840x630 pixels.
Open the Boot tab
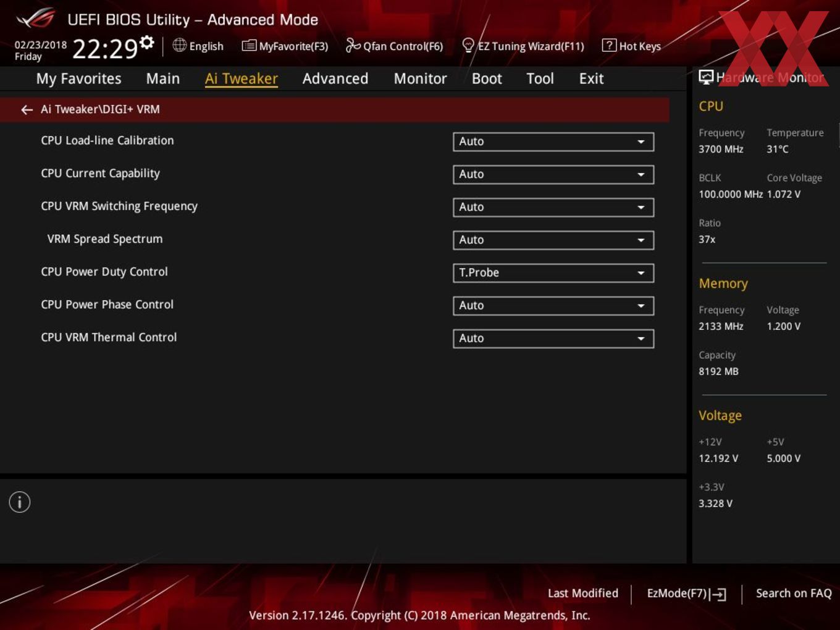click(x=487, y=78)
